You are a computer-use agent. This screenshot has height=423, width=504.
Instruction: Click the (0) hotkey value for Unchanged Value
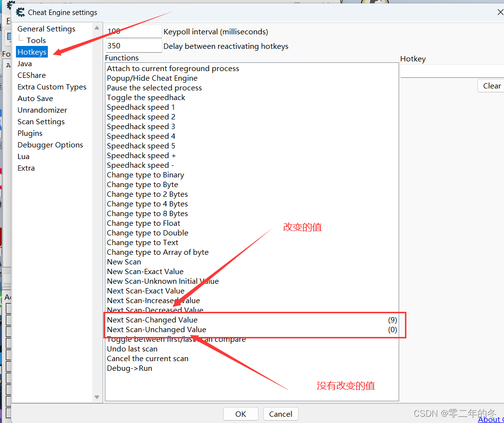[x=392, y=329]
